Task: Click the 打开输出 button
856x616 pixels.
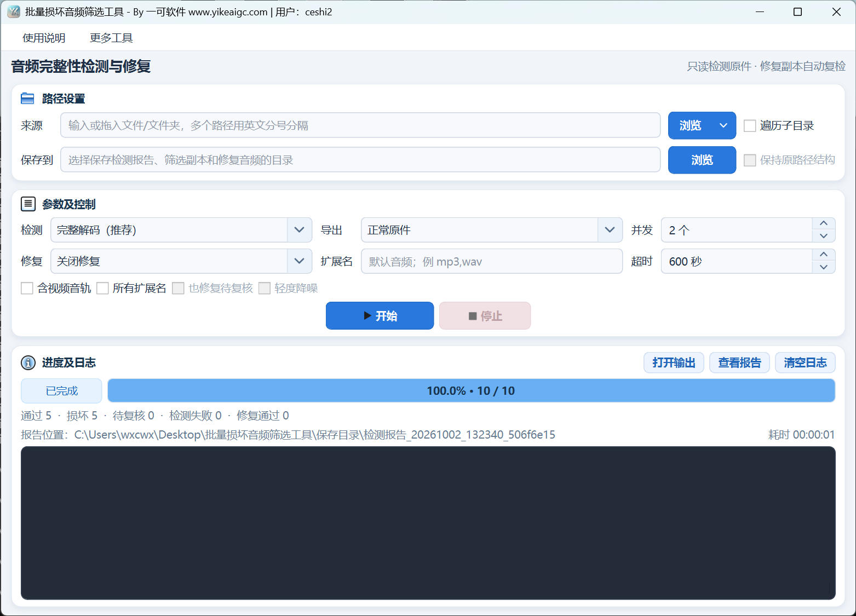Action: [x=674, y=362]
